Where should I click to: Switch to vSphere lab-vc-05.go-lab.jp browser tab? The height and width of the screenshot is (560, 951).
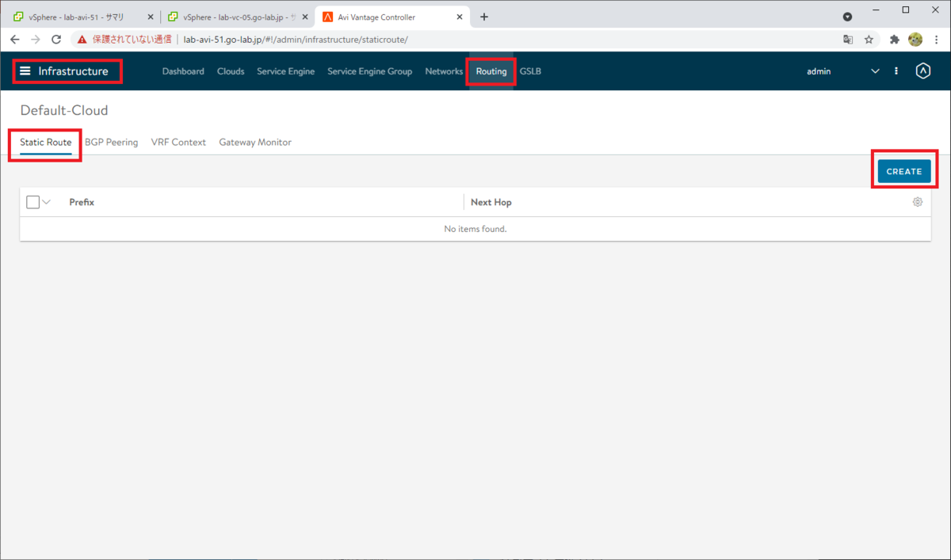[x=236, y=17]
